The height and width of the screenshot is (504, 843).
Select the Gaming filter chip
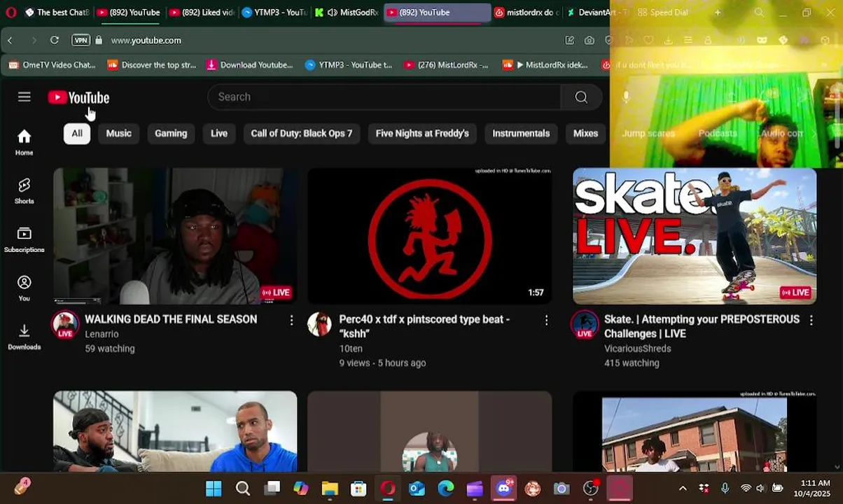point(171,133)
